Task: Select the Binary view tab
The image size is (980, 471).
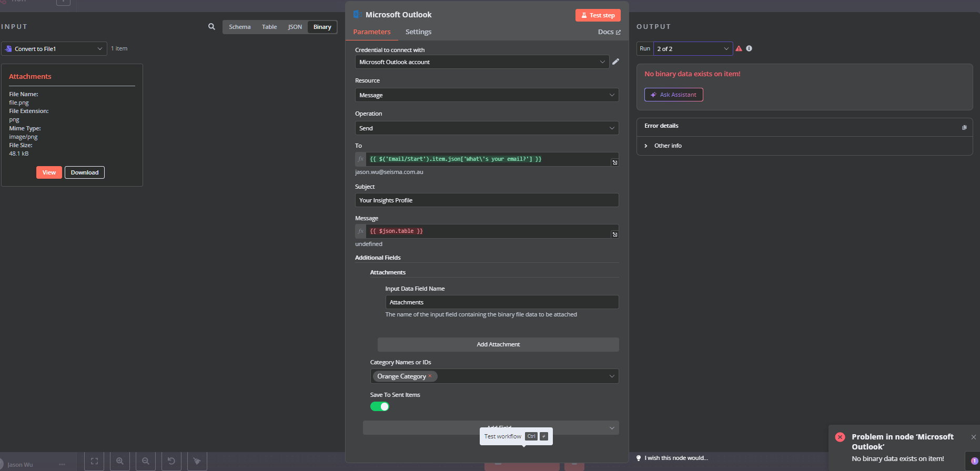Action: 322,27
